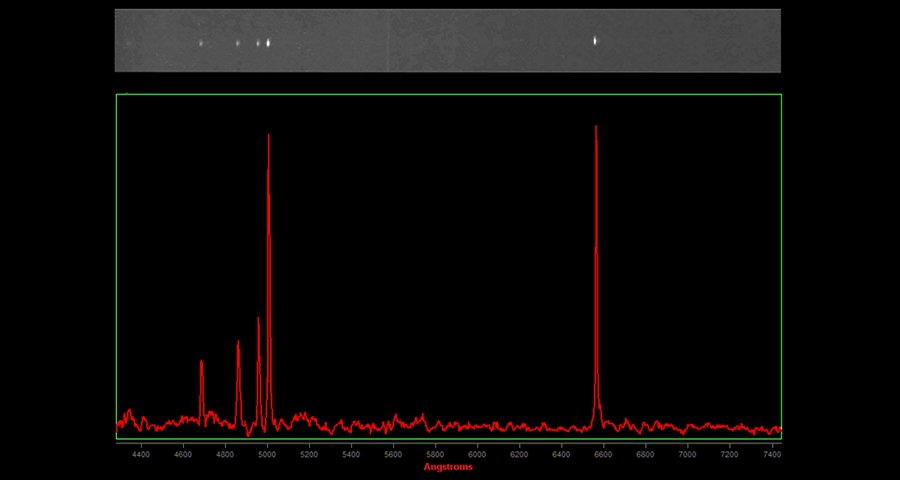Screen dimensions: 900x480
Task: Click the 6200 tick label on wavelength axis
Action: click(519, 455)
